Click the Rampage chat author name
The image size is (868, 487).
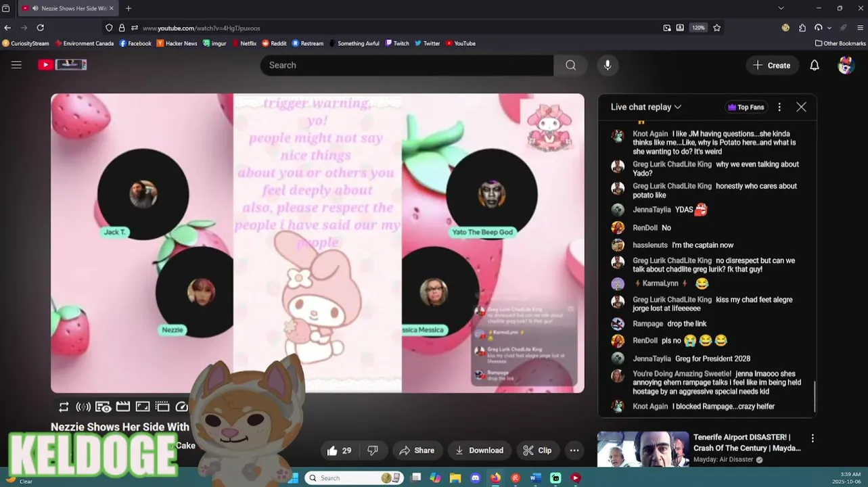(647, 324)
